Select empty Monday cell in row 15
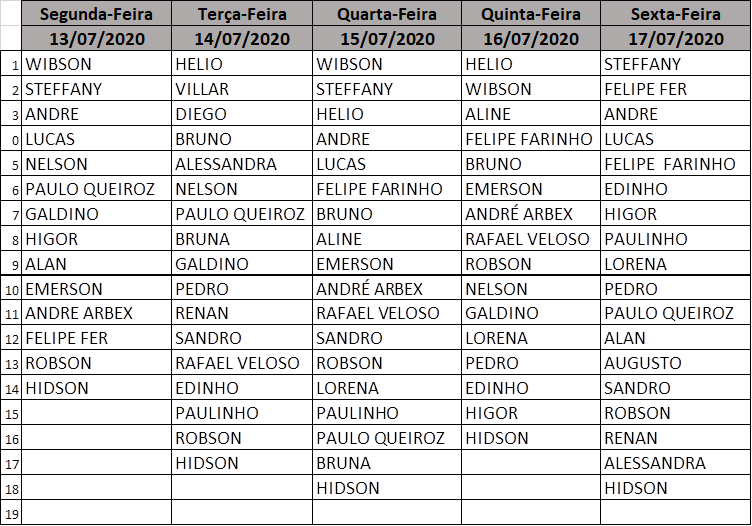The width and height of the screenshot is (752, 526). pyautogui.click(x=96, y=413)
